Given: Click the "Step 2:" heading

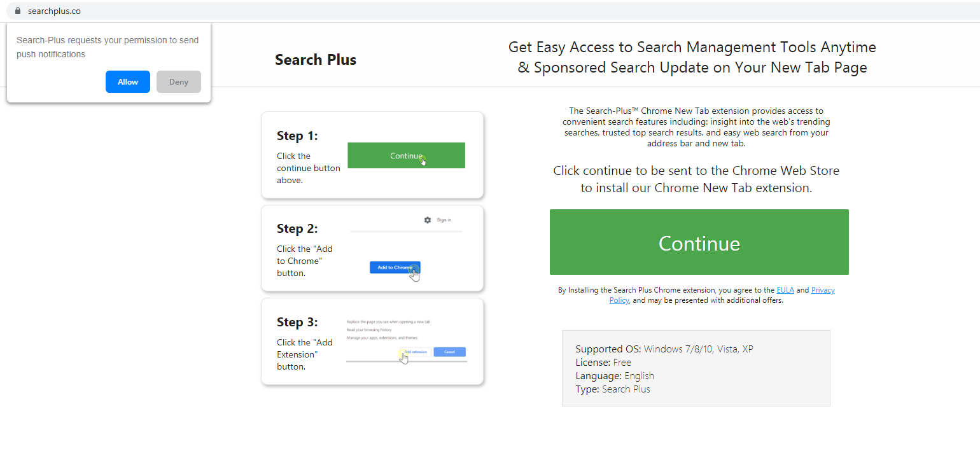Looking at the screenshot, I should (x=297, y=228).
